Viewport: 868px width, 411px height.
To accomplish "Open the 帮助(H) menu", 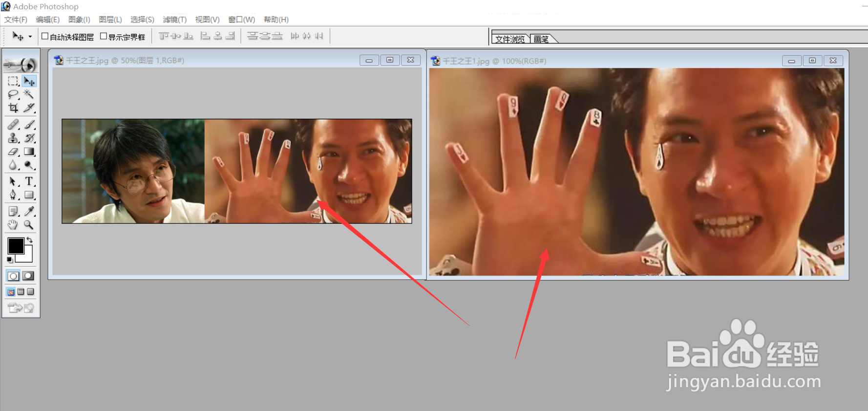I will [x=276, y=20].
